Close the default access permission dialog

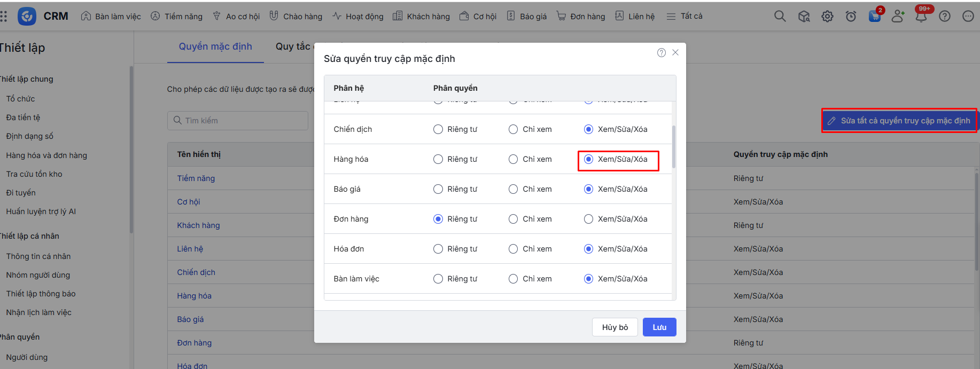675,52
